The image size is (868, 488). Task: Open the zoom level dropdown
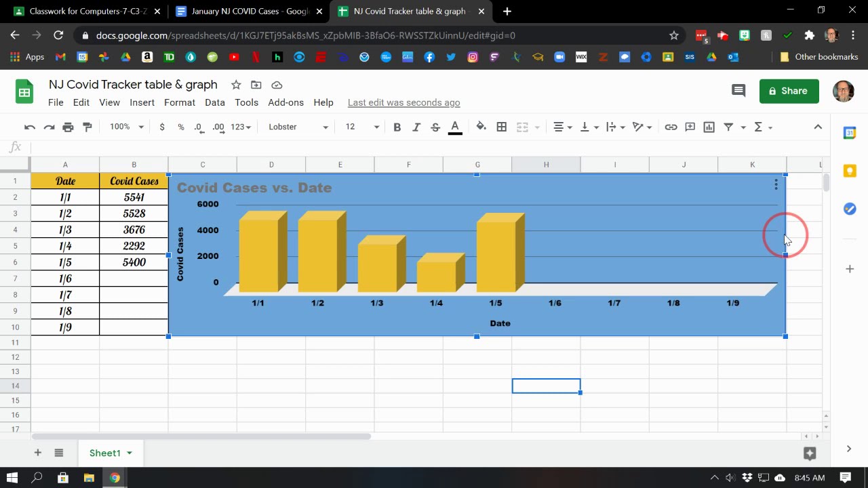[x=127, y=127]
